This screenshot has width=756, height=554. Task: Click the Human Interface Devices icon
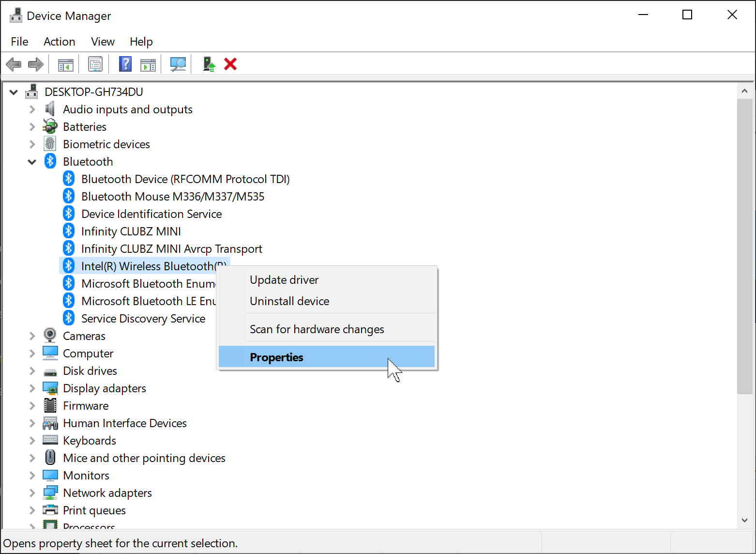pos(50,423)
